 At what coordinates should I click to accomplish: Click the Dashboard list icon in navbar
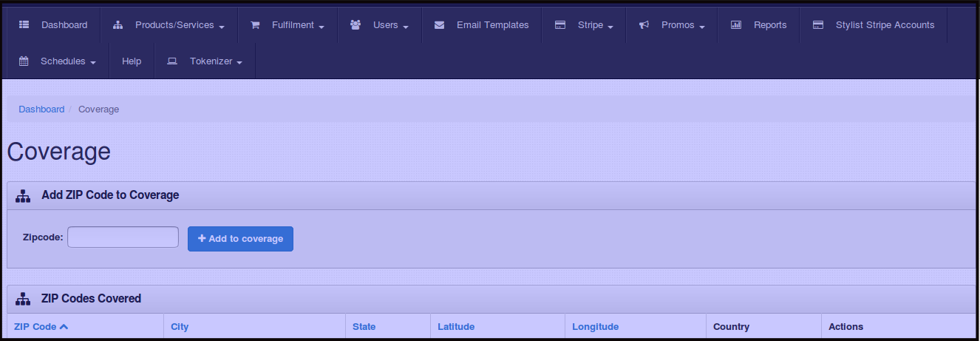coord(24,25)
